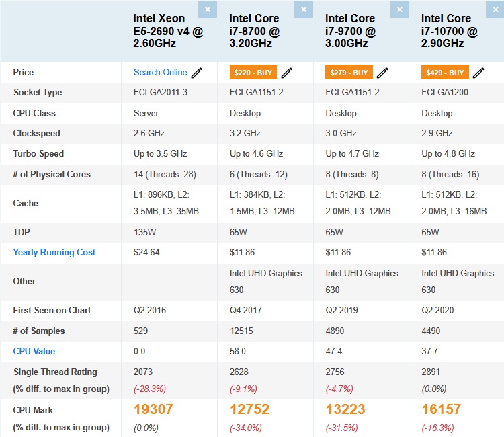Edit price pencil icon next to $429
504x437 pixels.
(478, 73)
